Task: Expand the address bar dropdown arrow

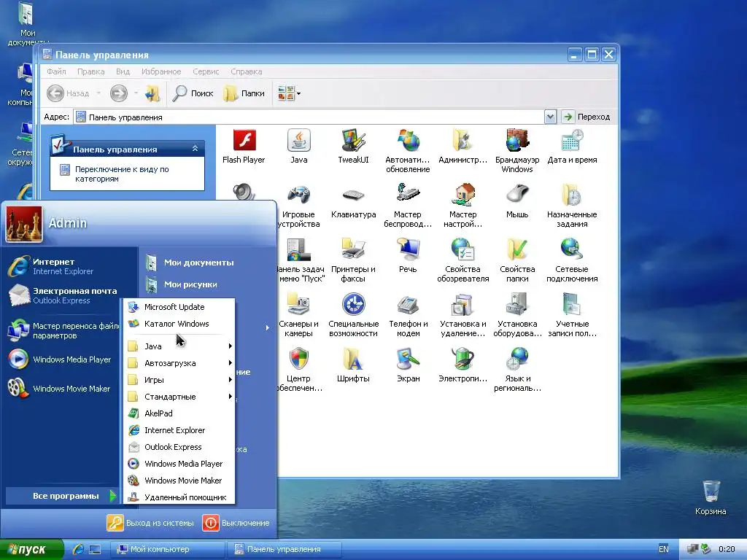Action: 550,117
